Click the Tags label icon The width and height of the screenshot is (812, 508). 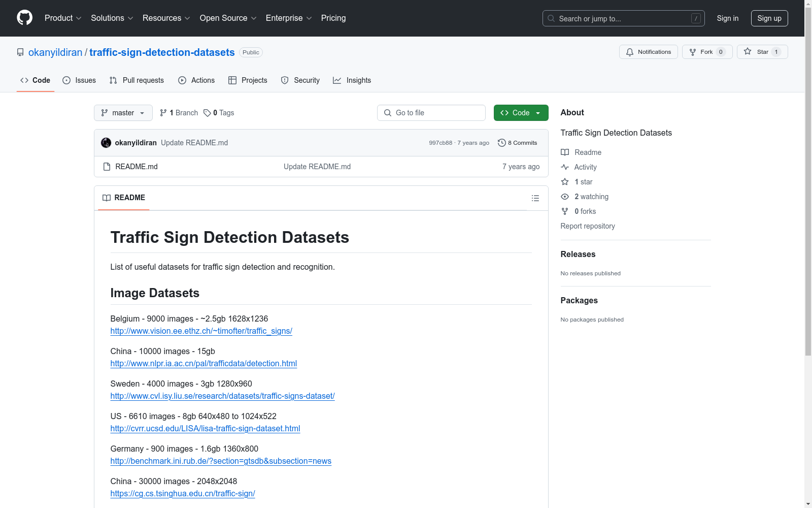pyautogui.click(x=207, y=113)
